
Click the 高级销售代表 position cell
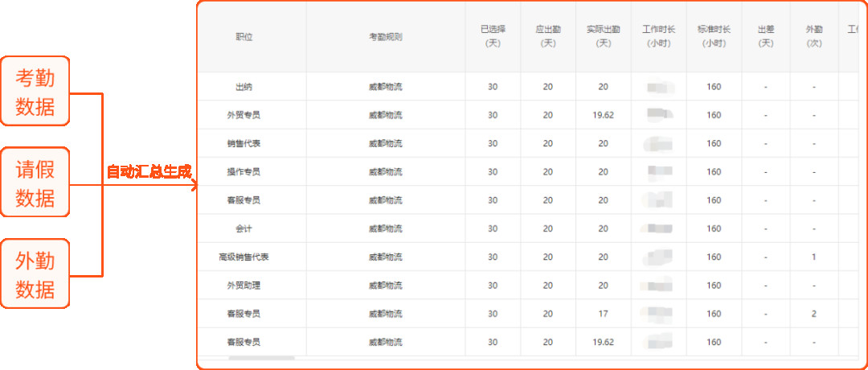[x=244, y=257]
